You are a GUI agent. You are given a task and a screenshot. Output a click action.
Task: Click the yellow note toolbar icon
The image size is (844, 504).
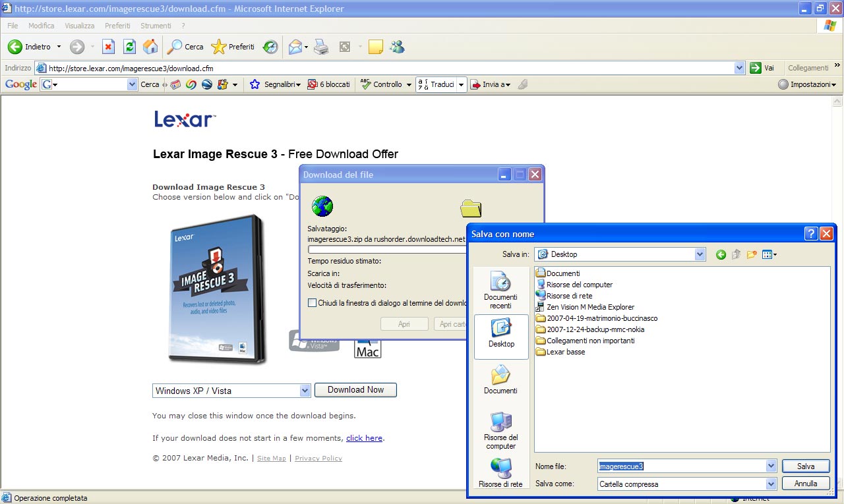pyautogui.click(x=376, y=47)
